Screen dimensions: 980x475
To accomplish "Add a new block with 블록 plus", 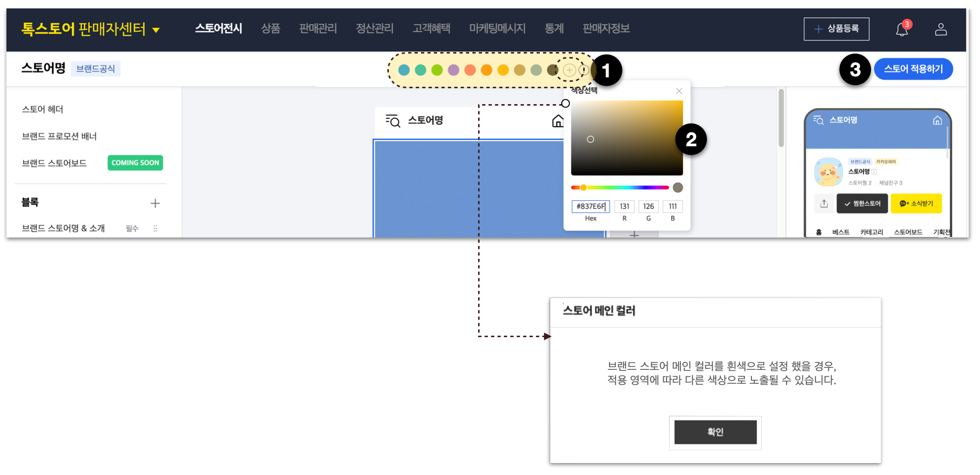I will click(x=155, y=203).
